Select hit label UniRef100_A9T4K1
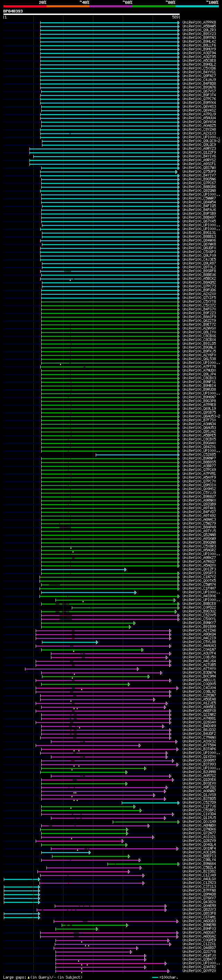222x980 pixels. click(199, 508)
